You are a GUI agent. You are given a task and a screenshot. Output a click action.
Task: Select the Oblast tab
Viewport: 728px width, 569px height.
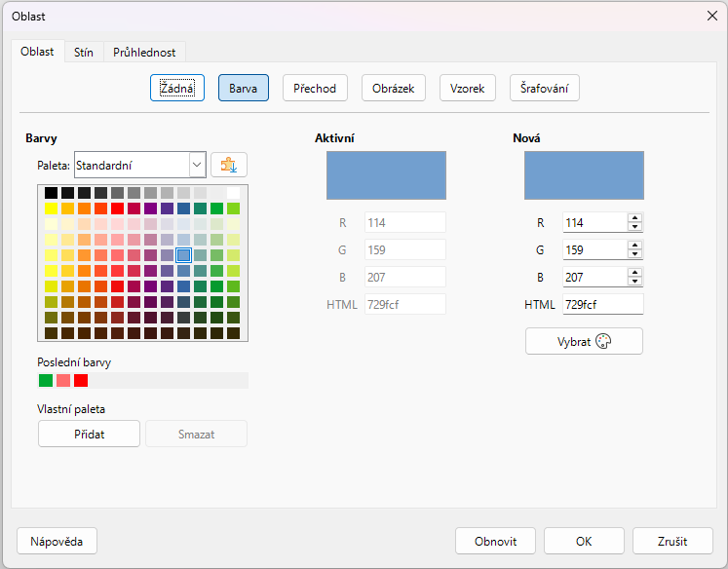pos(37,51)
